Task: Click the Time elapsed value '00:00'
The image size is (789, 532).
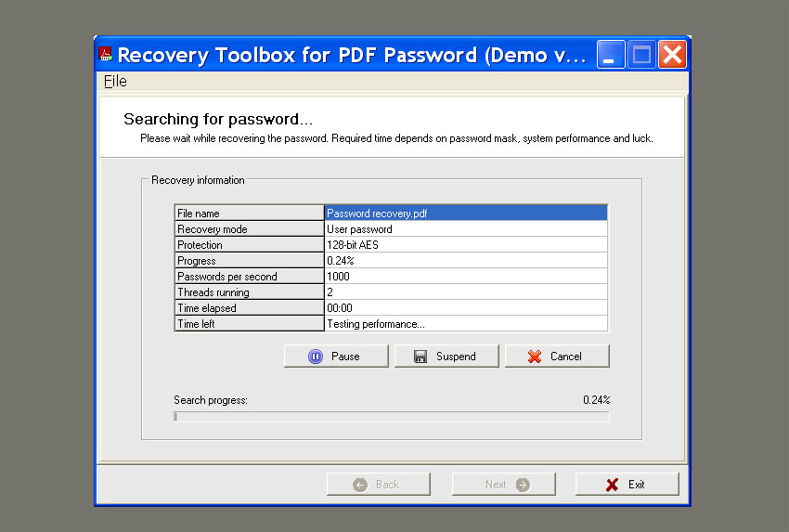Action: [466, 307]
